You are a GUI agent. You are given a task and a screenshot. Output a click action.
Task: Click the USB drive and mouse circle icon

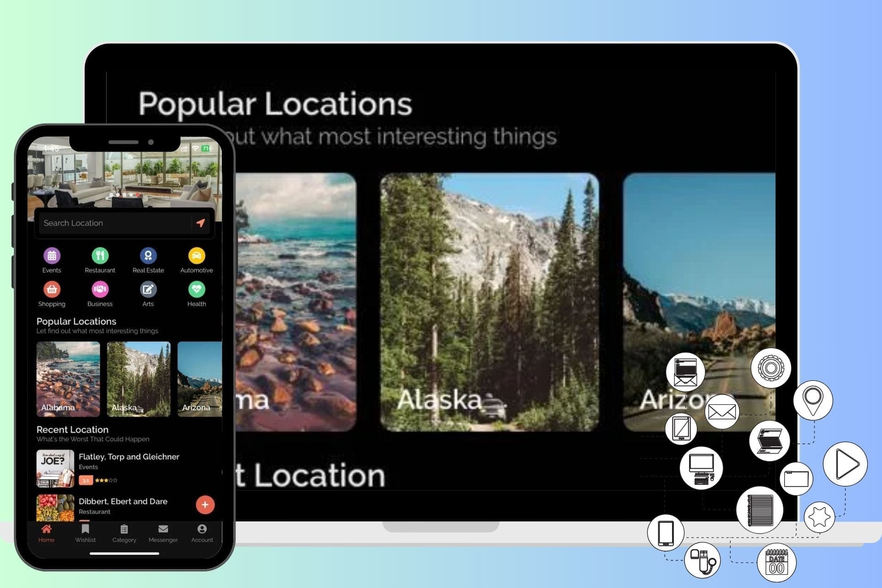[x=703, y=560]
